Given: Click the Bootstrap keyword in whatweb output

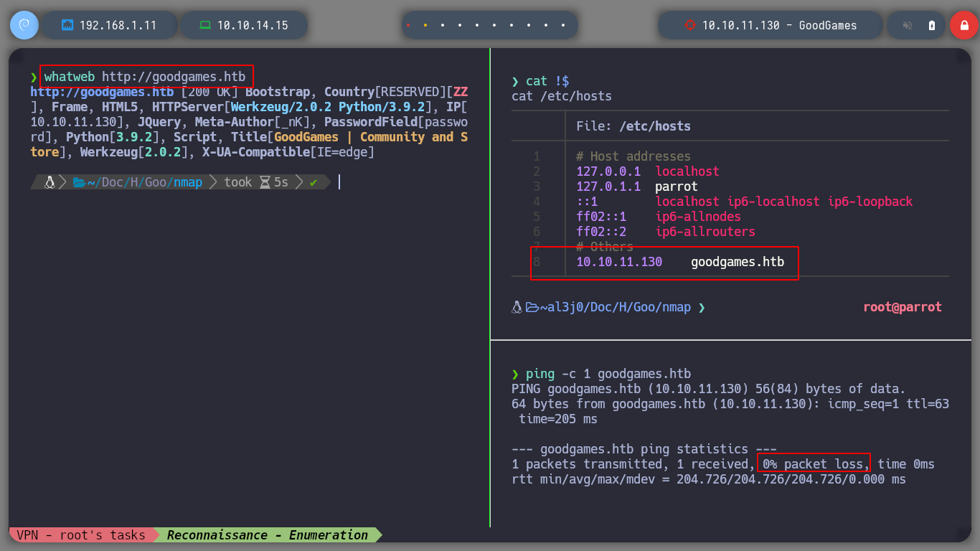Looking at the screenshot, I should 278,92.
